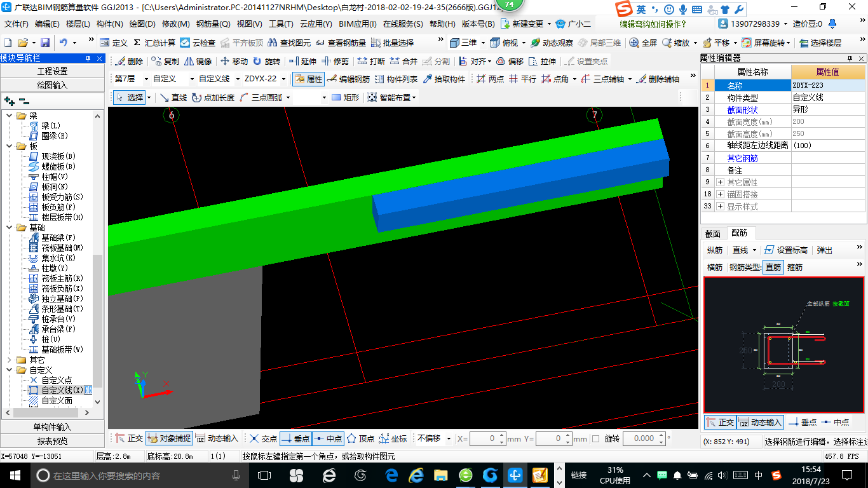The height and width of the screenshot is (488, 868).
Task: Select the 修剪 trim tool
Action: (335, 61)
